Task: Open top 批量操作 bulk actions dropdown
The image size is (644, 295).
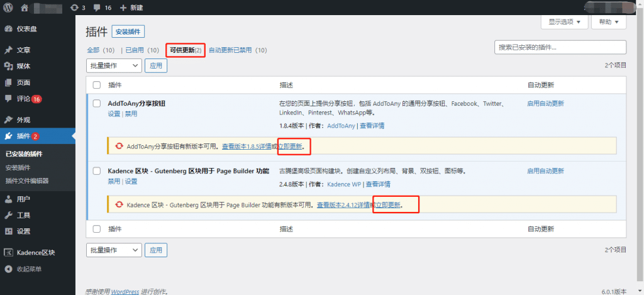Action: click(x=114, y=65)
